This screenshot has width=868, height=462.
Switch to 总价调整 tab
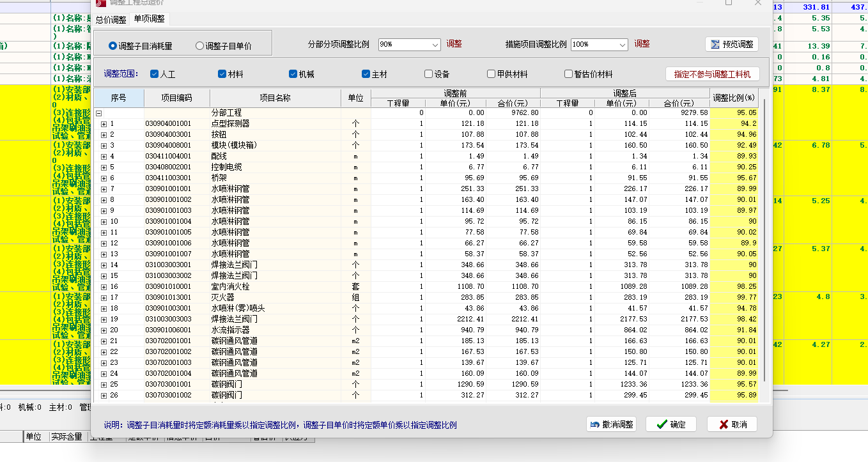(x=111, y=19)
